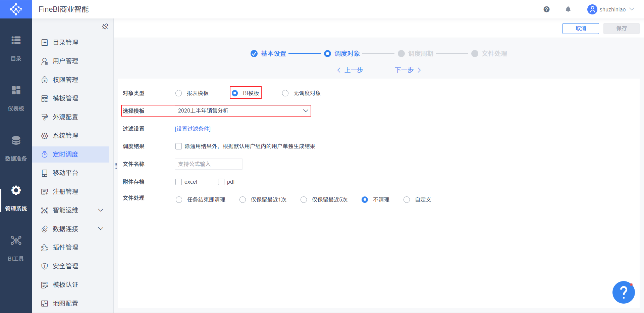Click the 移动平台 tablet icon
Screen dimensions: 644x313
tap(45, 173)
